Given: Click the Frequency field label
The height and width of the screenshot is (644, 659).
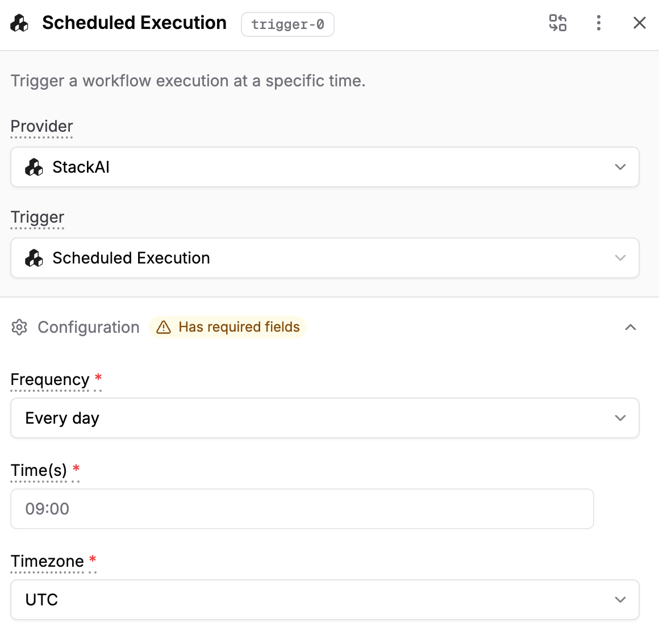Looking at the screenshot, I should tap(50, 379).
